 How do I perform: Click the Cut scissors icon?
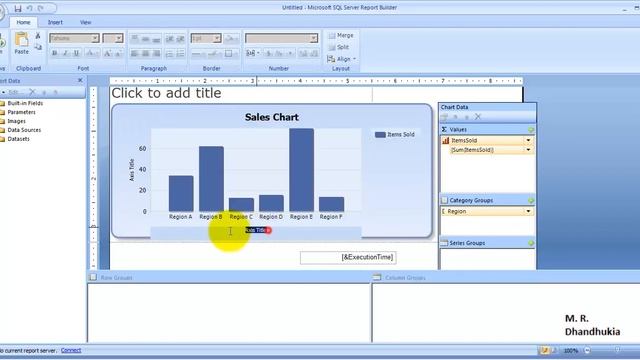(x=38, y=36)
